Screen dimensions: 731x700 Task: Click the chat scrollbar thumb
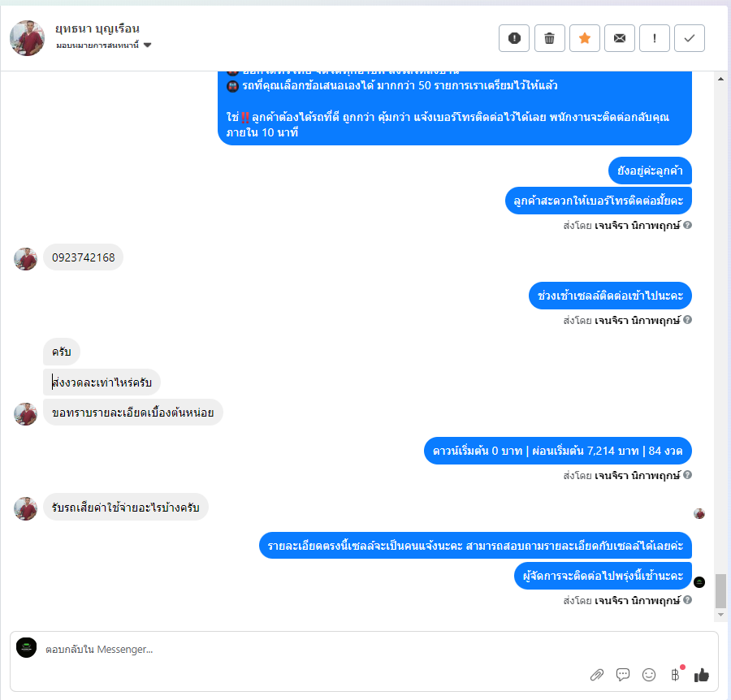pos(720,591)
